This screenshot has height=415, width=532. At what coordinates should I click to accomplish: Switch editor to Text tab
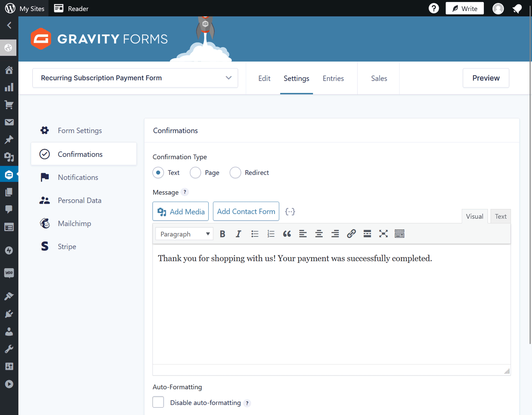pyautogui.click(x=500, y=217)
